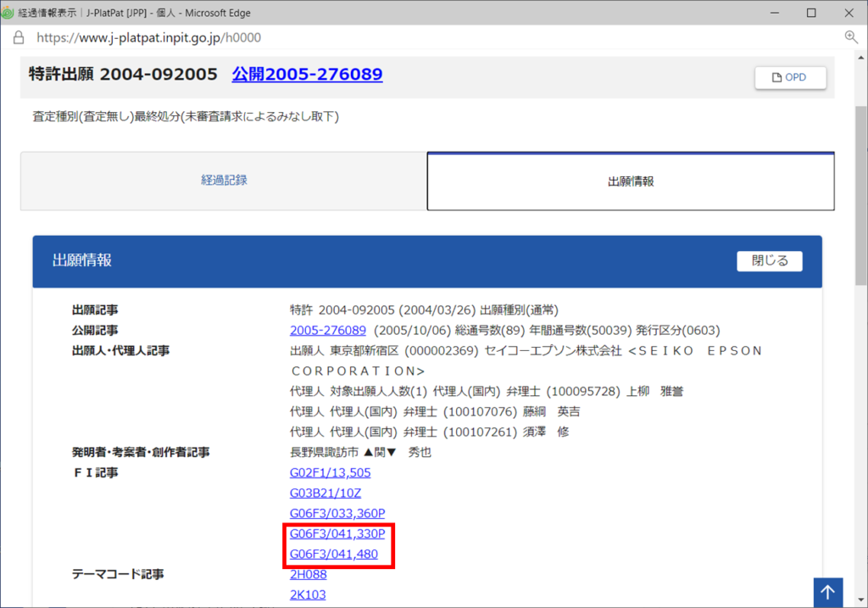Screen dimensions: 868x608
Task: Click the G06F3/041,330P link
Action: pos(337,534)
